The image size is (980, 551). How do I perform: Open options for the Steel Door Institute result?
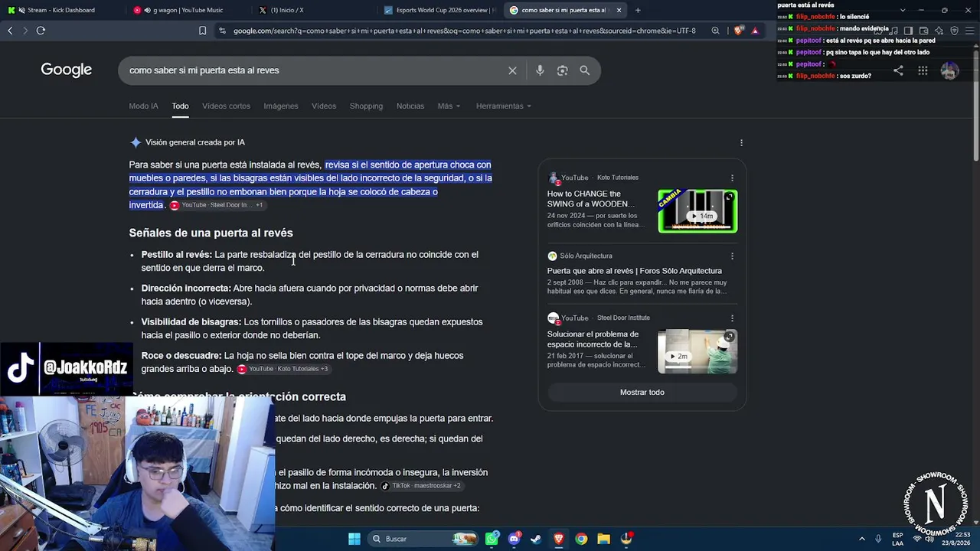pyautogui.click(x=732, y=318)
